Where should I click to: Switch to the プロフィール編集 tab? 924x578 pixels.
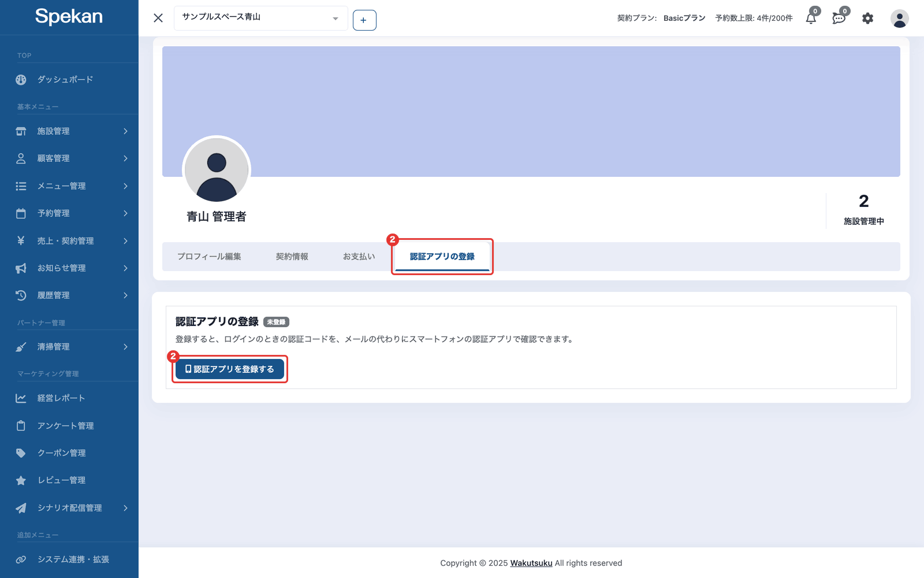pyautogui.click(x=209, y=257)
